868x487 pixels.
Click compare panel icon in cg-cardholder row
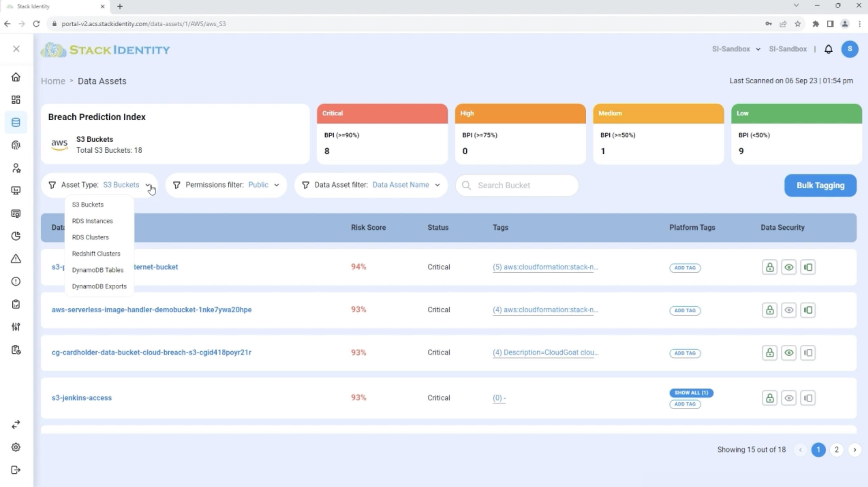tap(808, 353)
